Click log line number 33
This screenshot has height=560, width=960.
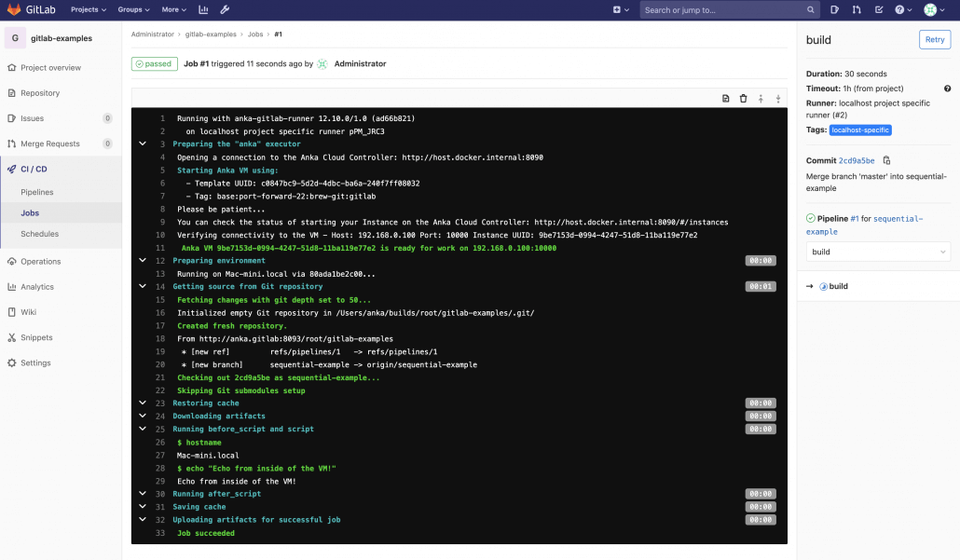point(160,533)
